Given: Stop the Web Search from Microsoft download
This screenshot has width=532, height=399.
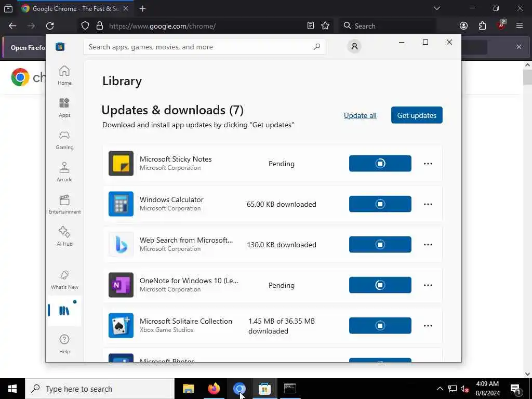Looking at the screenshot, I should 380,245.
